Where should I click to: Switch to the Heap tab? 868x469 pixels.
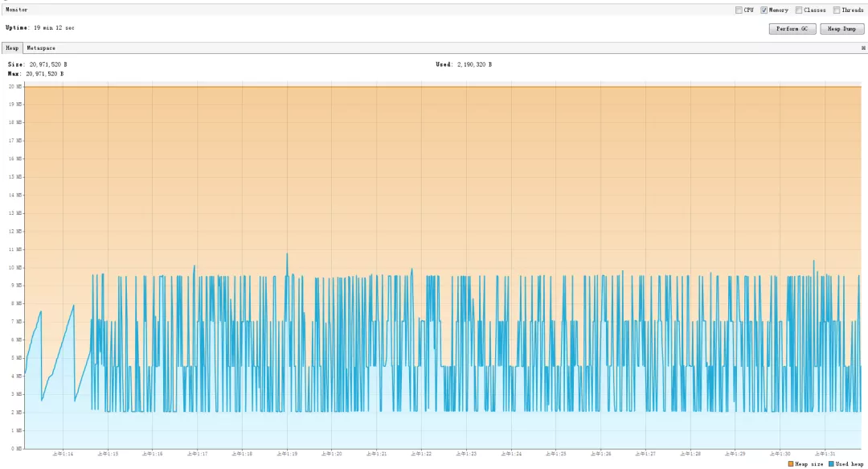coord(12,48)
